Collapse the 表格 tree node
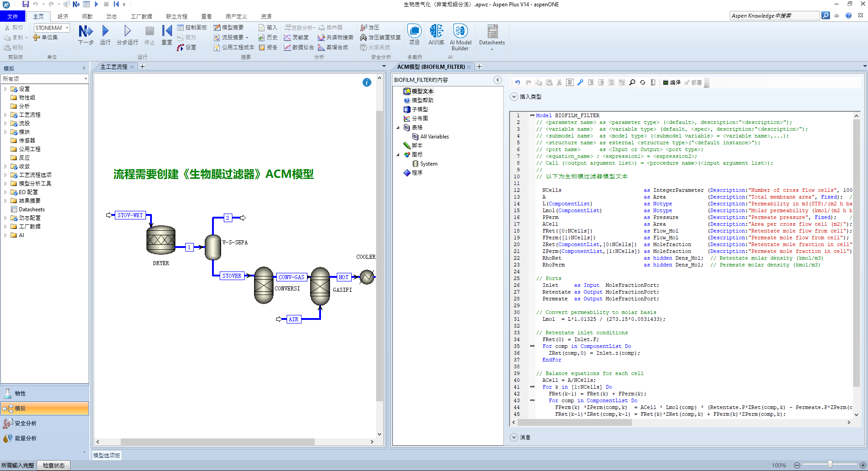The height and width of the screenshot is (471, 868). (x=398, y=128)
